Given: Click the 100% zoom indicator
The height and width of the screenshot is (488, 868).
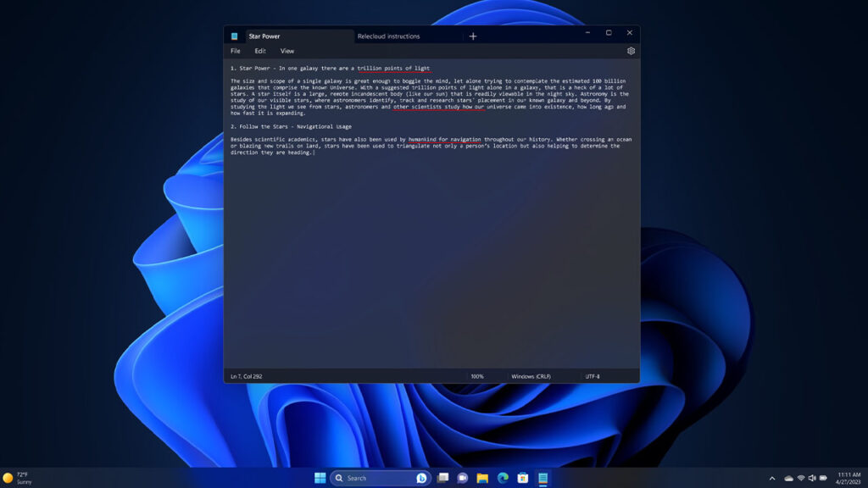Looking at the screenshot, I should [x=476, y=375].
